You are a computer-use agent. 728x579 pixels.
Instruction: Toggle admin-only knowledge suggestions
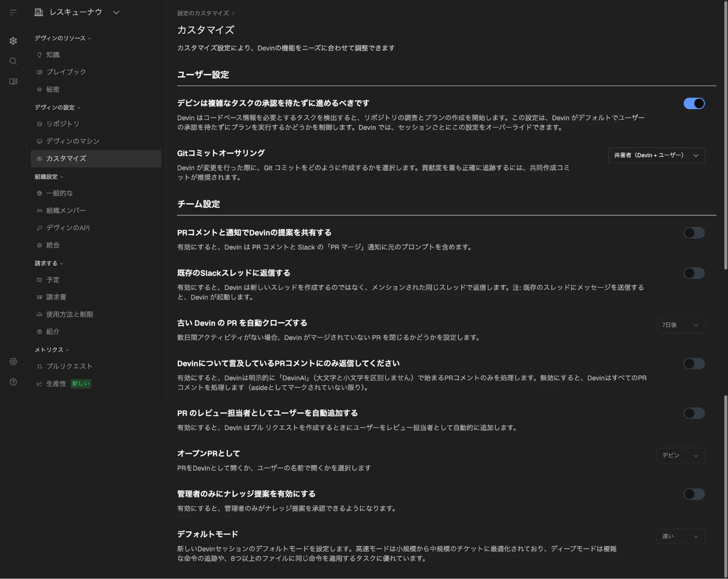(694, 494)
